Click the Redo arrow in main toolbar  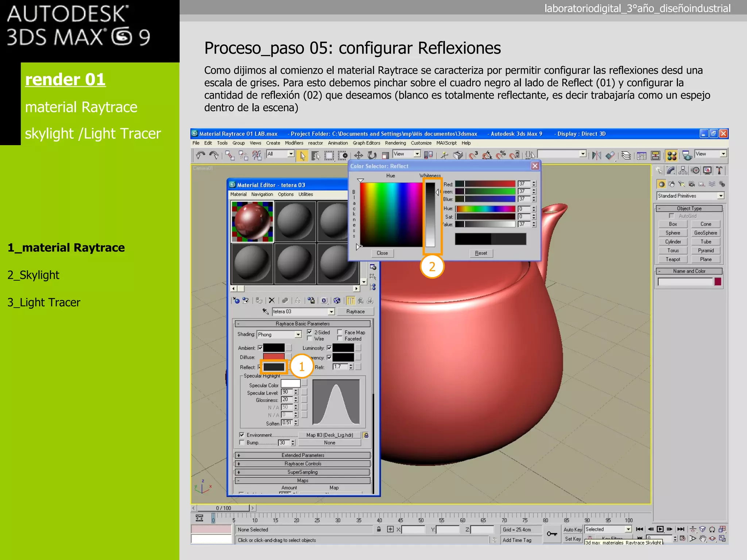214,155
